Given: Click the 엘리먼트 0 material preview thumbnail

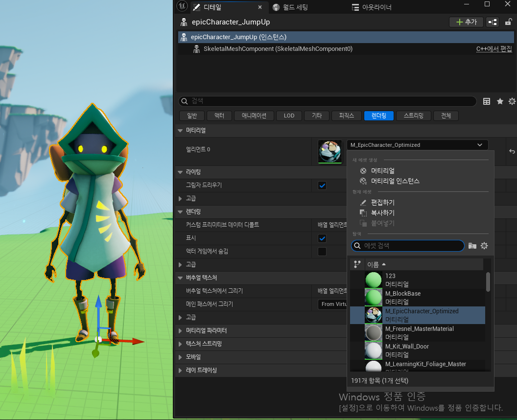Looking at the screenshot, I should (329, 151).
